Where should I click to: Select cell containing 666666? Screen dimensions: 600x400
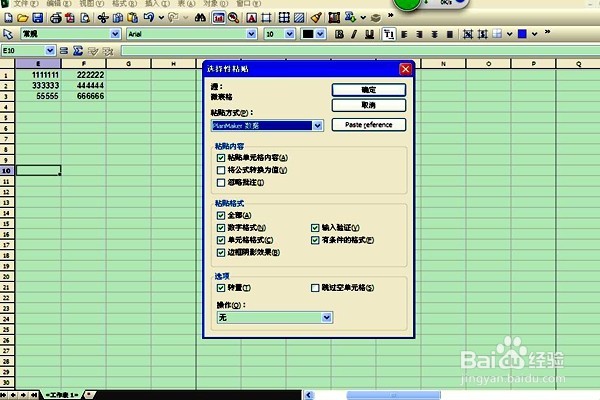[83, 96]
